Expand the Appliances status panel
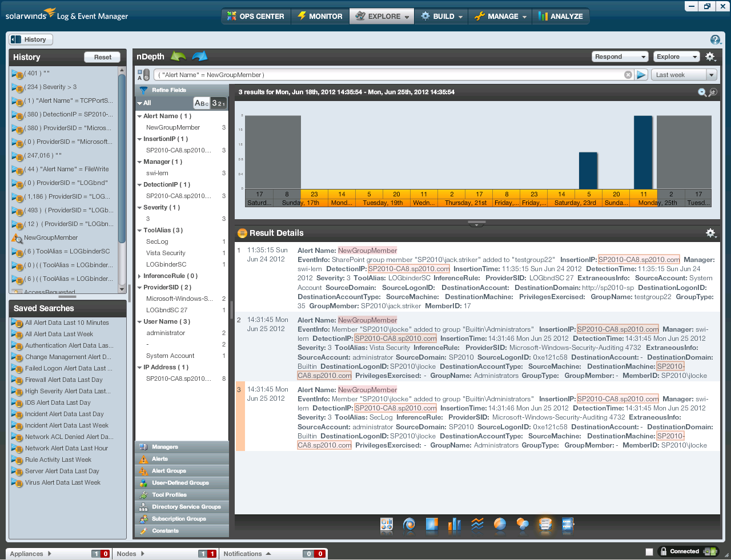 pyautogui.click(x=50, y=554)
